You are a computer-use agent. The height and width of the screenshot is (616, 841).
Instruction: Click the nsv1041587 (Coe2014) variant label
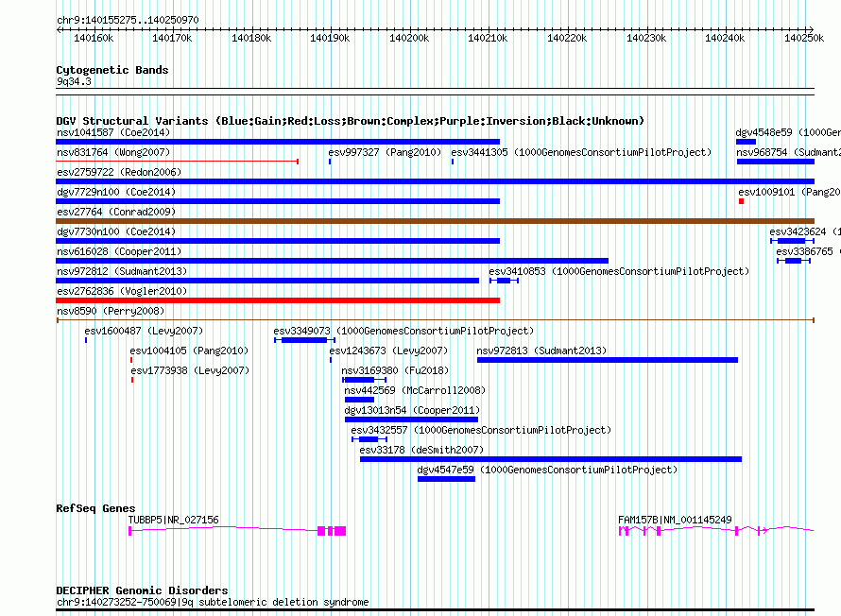[113, 132]
